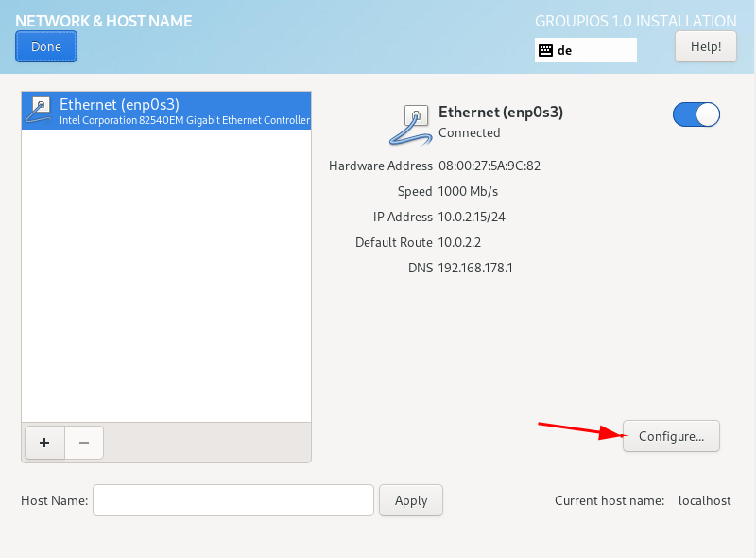756x558 pixels.
Task: Apply the entered host name
Action: point(410,500)
